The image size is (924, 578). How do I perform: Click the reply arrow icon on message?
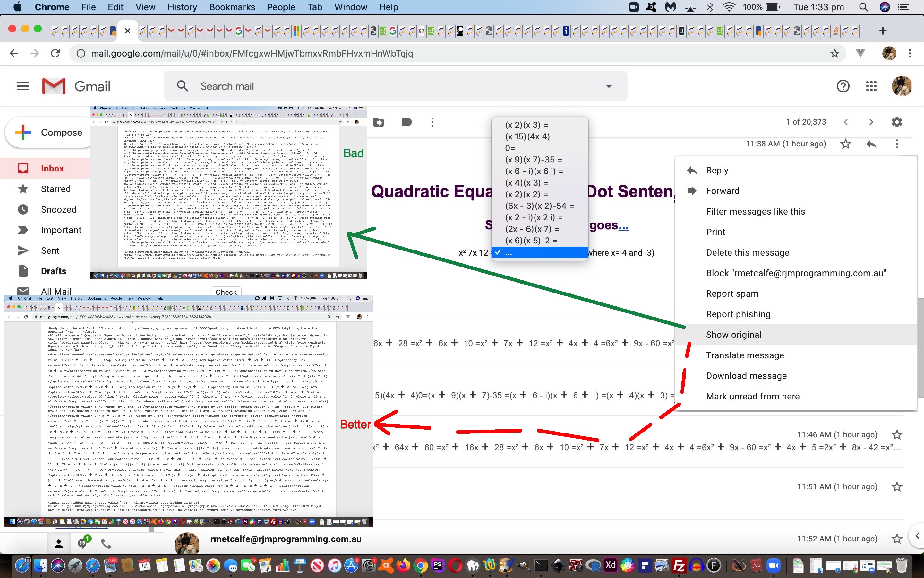[x=871, y=144]
